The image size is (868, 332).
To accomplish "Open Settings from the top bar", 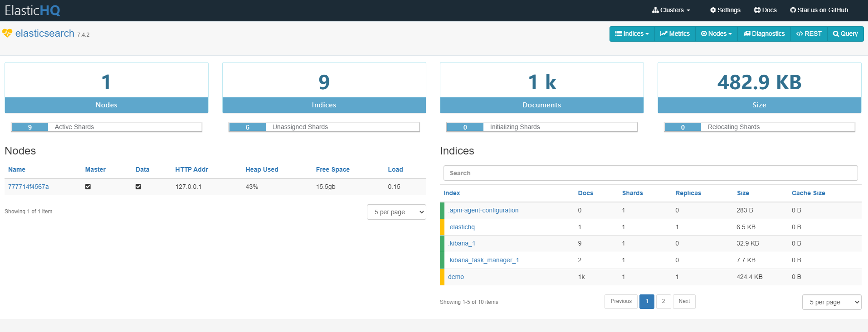I will tap(725, 10).
